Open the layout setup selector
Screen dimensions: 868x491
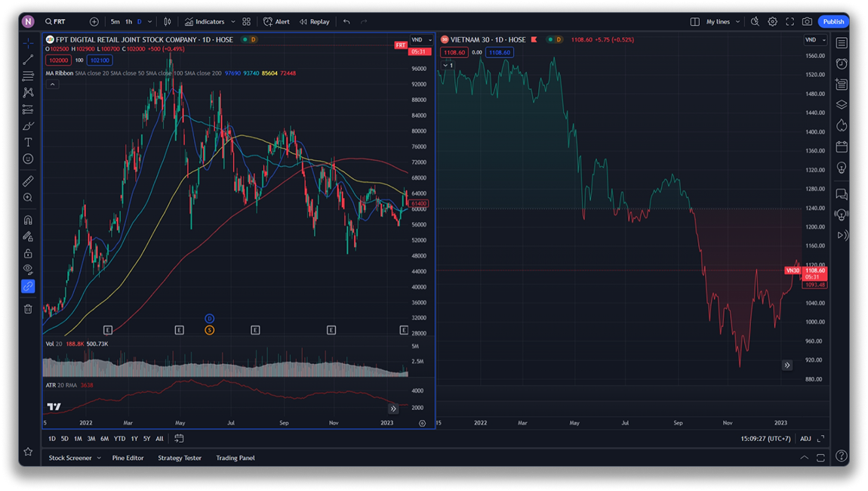(694, 22)
